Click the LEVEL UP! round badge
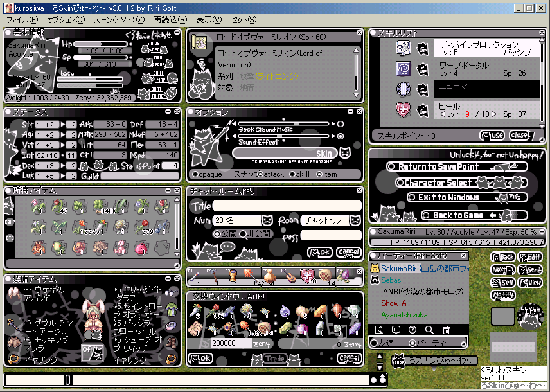This screenshot has width=550, height=392. [529, 316]
